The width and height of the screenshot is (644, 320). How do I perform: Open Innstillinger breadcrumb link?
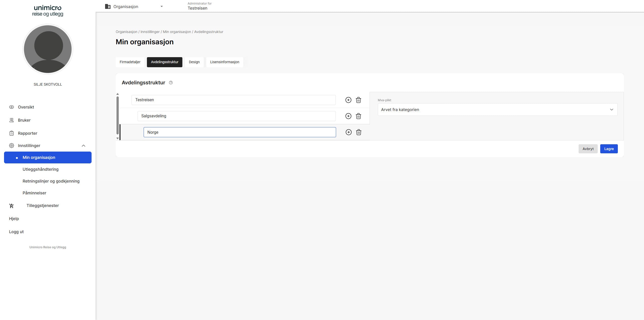pos(150,32)
